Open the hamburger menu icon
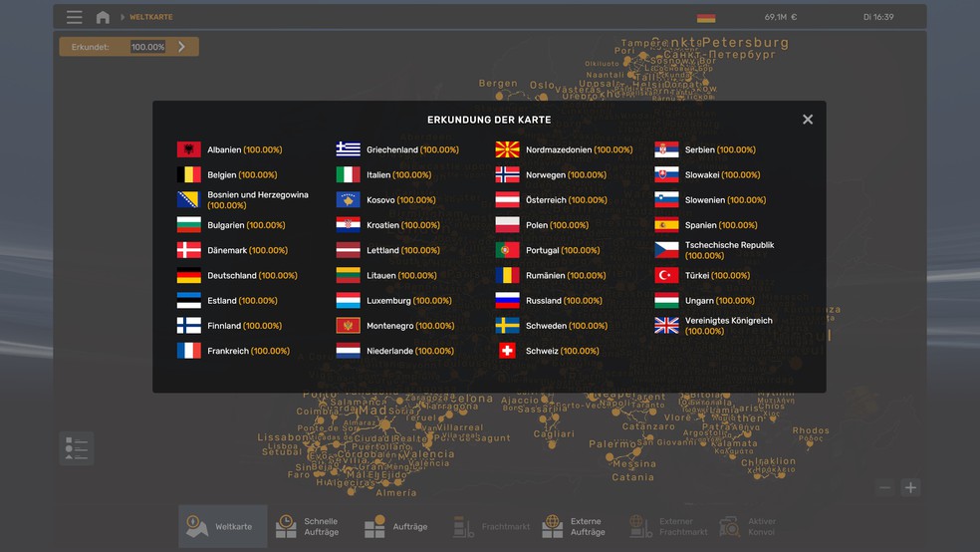Viewport: 980px width, 552px height. [75, 17]
